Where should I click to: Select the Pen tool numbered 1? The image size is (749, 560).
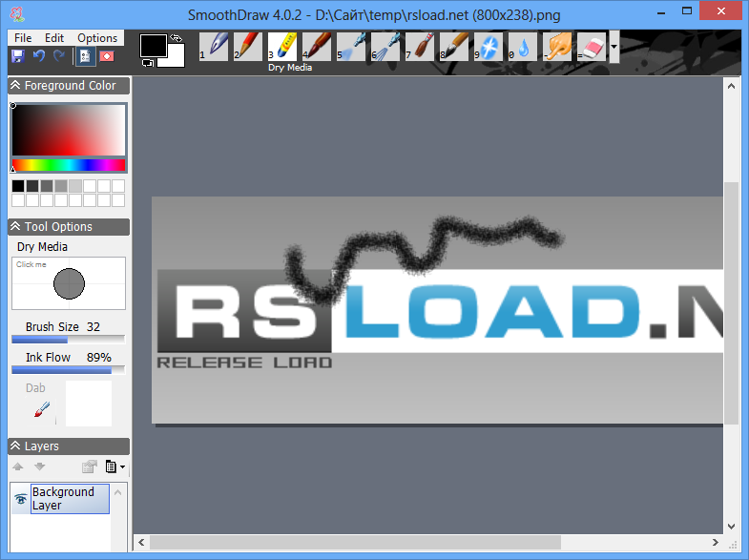coord(213,47)
